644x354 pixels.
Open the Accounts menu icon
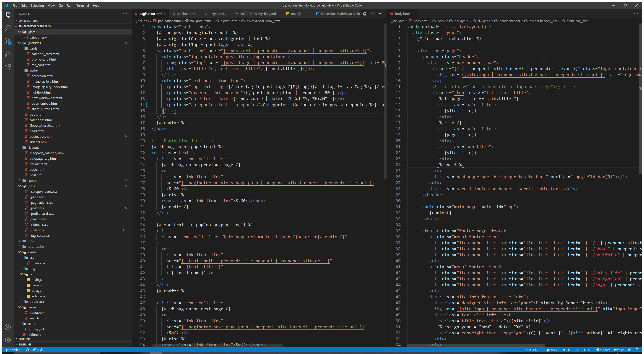[x=8, y=327]
